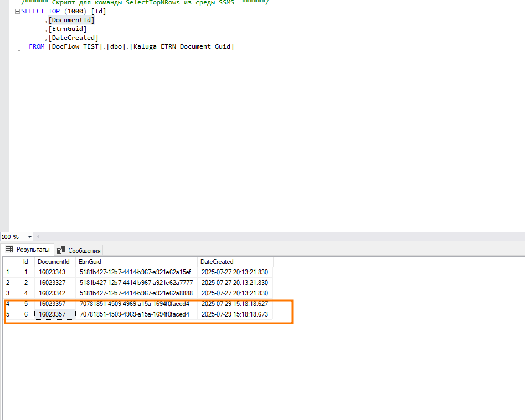Click DocumentId 16023357 in Id 5 row
Viewport: 525px width, 420px height.
(x=55, y=304)
